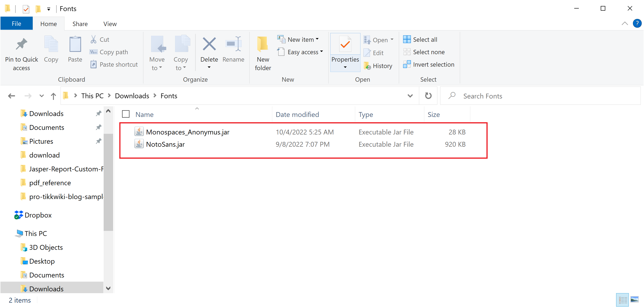The width and height of the screenshot is (644, 307).
Task: Switch to the Share tab
Action: 80,24
